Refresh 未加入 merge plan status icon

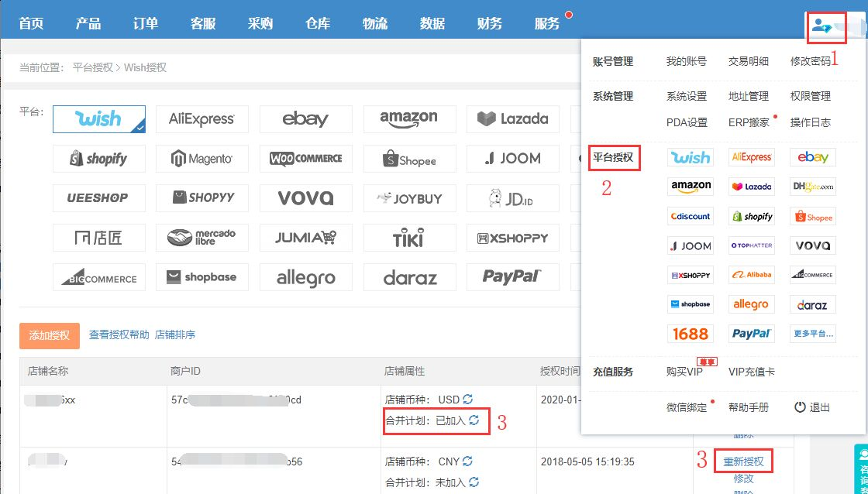(474, 482)
